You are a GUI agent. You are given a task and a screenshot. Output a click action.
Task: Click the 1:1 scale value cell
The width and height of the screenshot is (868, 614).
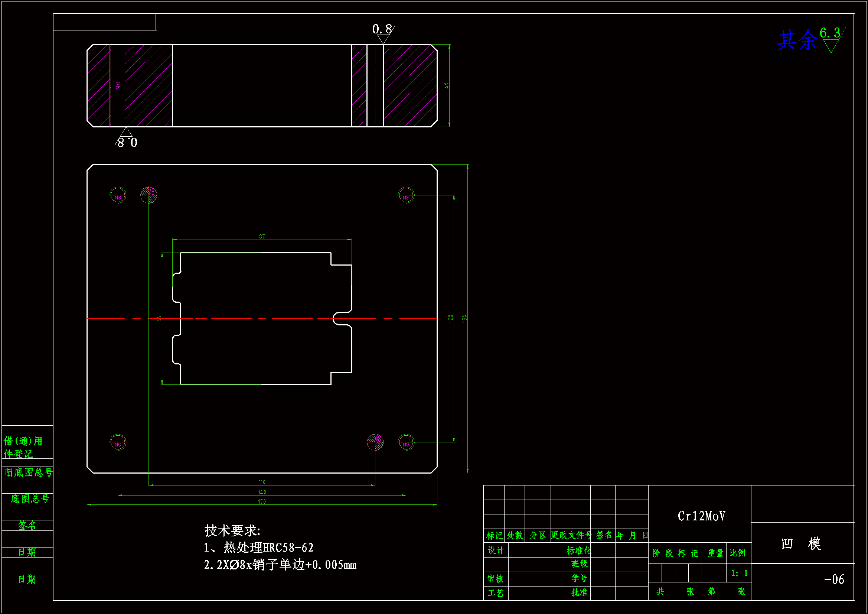[739, 573]
